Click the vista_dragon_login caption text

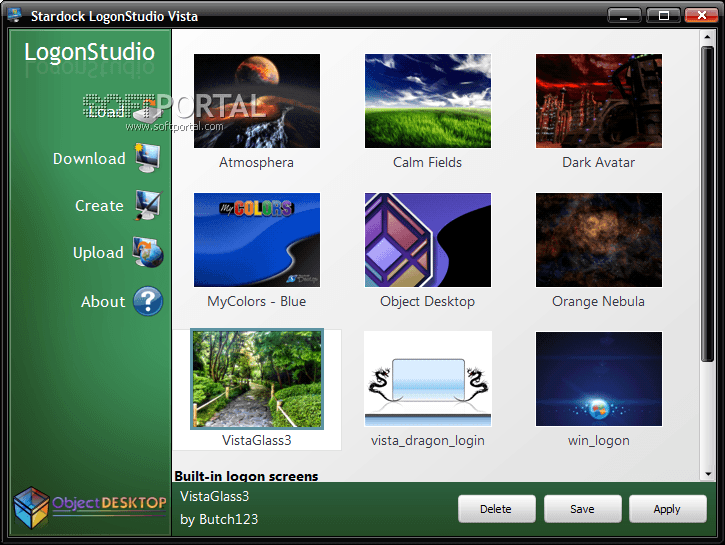(x=427, y=441)
